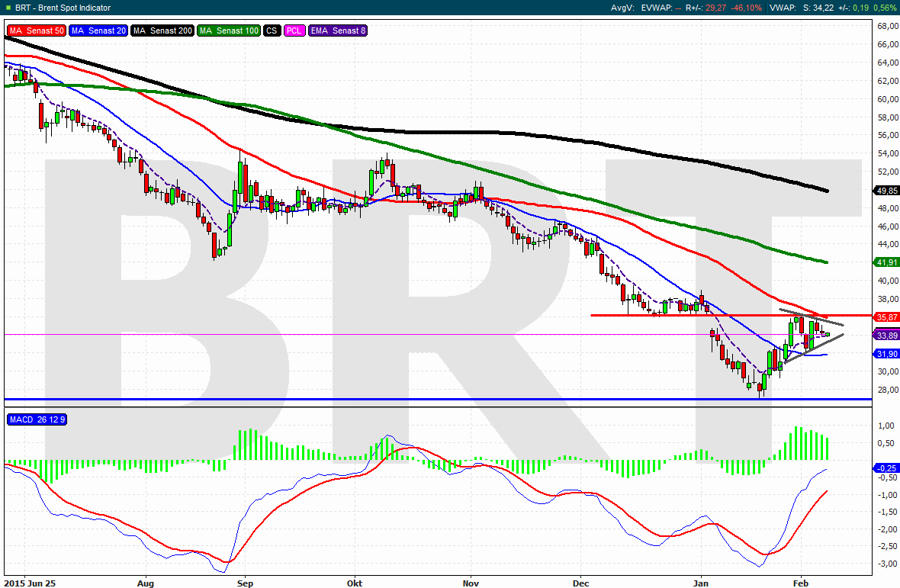
Task: Click the 41,91 green price tag
Action: click(887, 262)
